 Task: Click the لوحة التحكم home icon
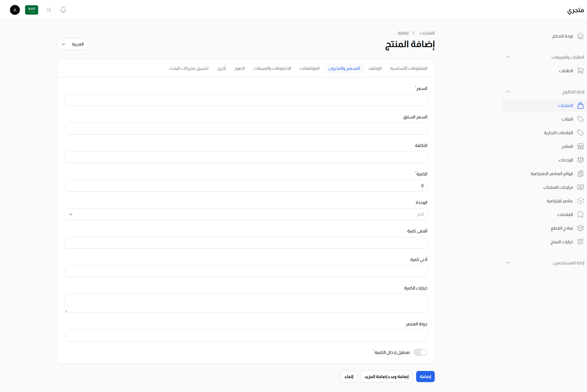pos(580,36)
